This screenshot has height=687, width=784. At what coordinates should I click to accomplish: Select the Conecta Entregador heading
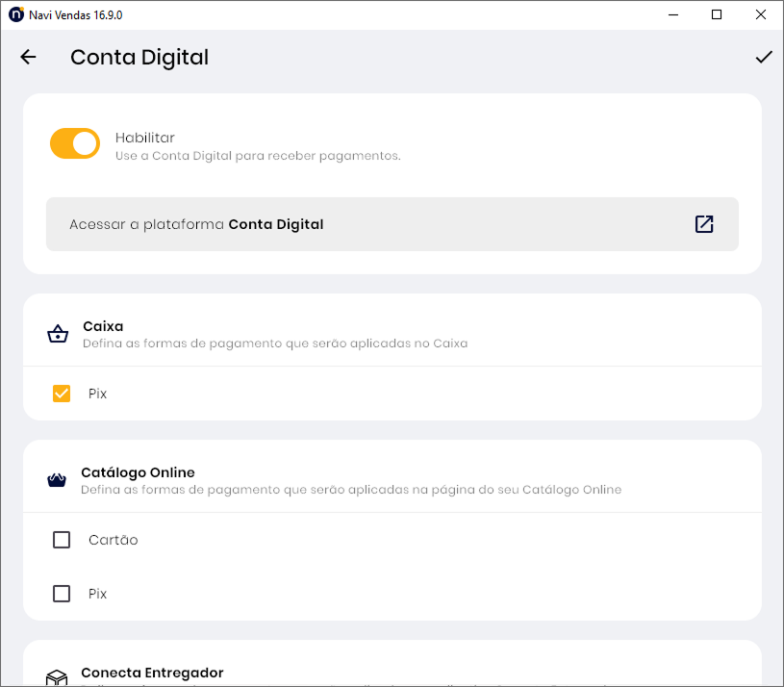(x=152, y=673)
